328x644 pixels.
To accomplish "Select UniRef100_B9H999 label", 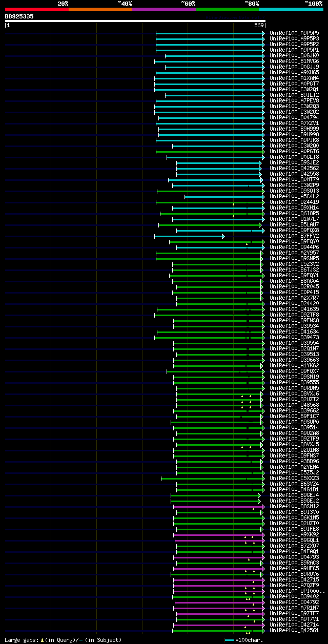I will click(x=294, y=129).
